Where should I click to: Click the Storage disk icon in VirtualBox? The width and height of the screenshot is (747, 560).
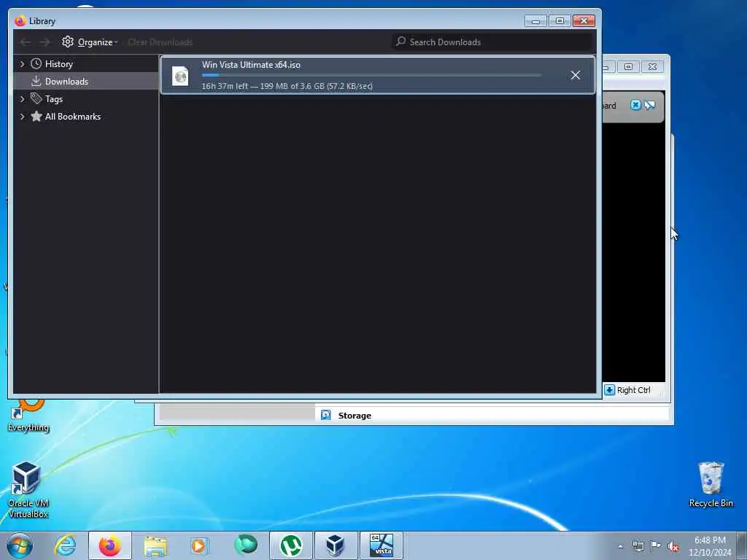pos(325,415)
